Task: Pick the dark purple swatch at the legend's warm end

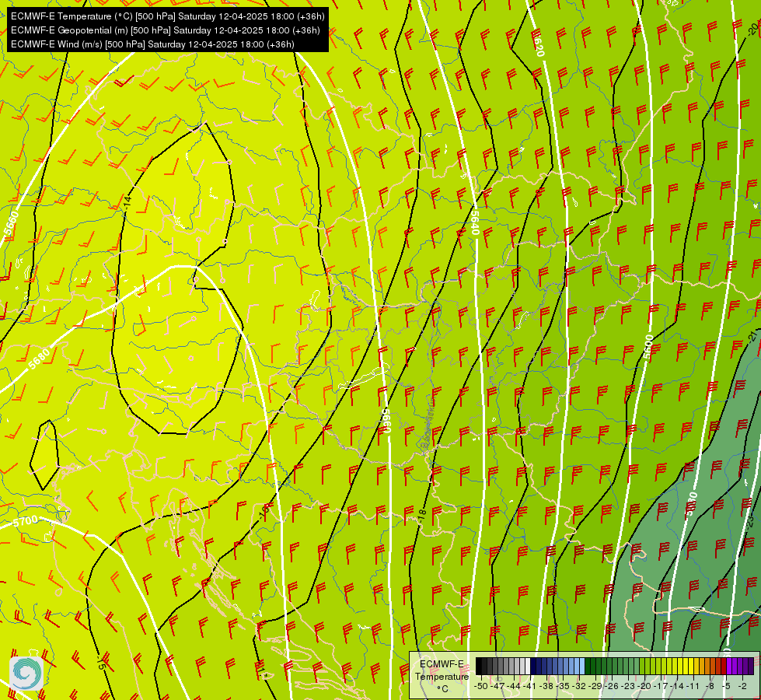Action: coord(751,666)
